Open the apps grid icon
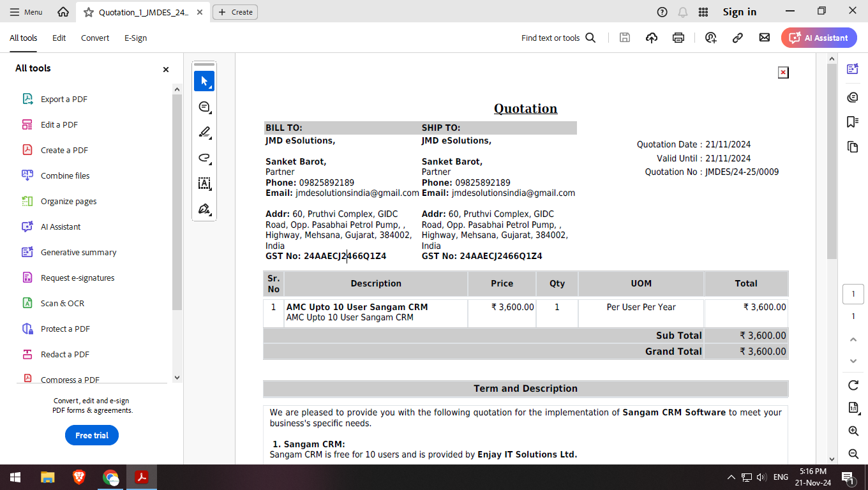The image size is (868, 490). (703, 12)
